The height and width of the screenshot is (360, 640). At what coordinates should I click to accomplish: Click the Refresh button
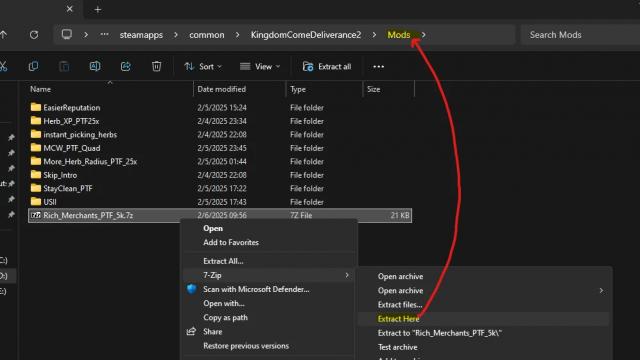click(x=34, y=35)
